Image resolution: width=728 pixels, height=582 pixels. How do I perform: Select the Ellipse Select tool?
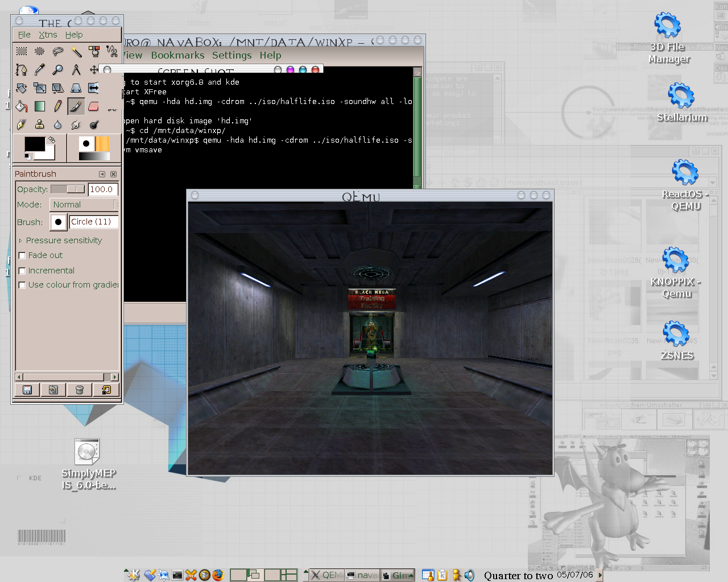pos(40,52)
